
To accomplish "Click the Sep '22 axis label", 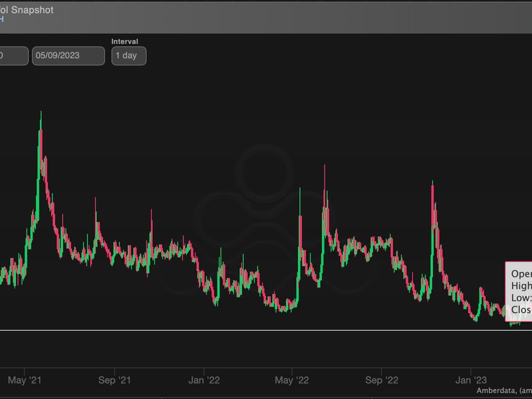I will pyautogui.click(x=382, y=380).
